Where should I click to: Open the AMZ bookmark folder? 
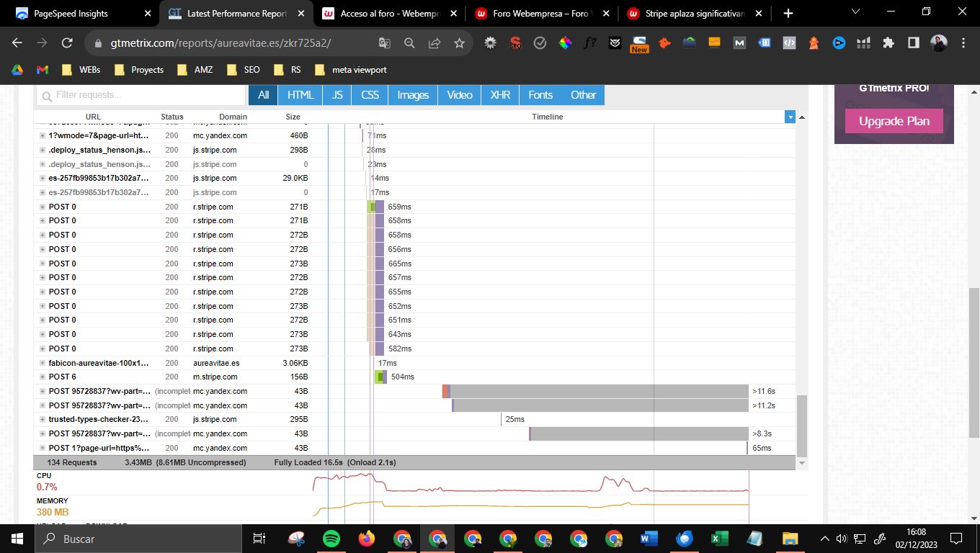[x=195, y=70]
